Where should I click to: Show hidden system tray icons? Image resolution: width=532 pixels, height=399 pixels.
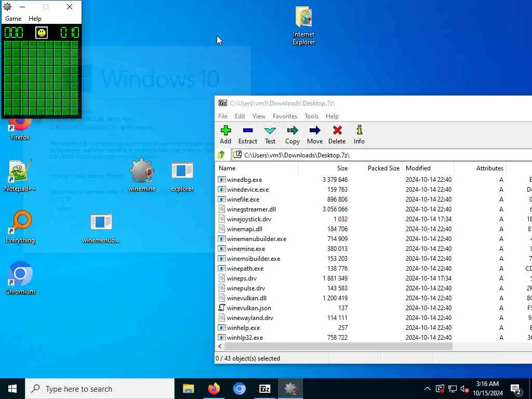click(x=428, y=389)
